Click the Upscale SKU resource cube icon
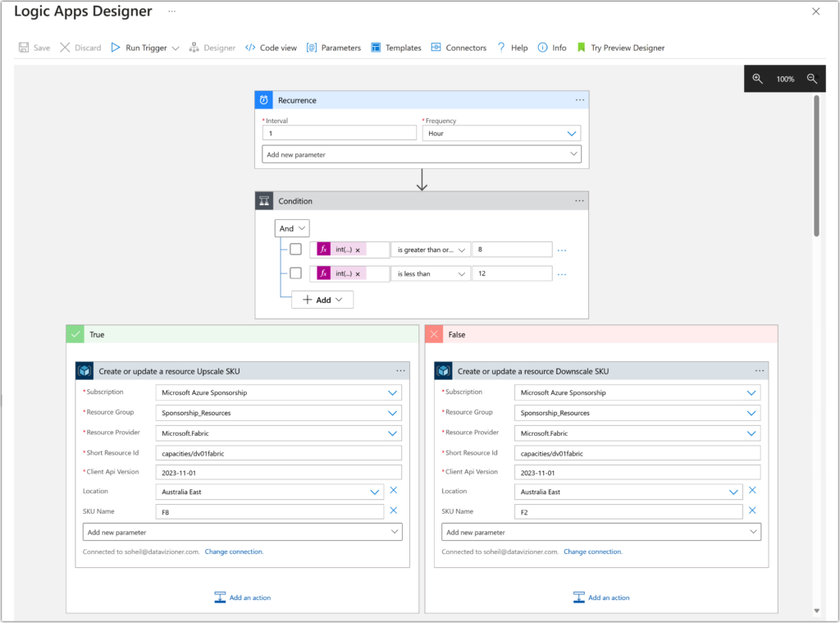 tap(84, 371)
